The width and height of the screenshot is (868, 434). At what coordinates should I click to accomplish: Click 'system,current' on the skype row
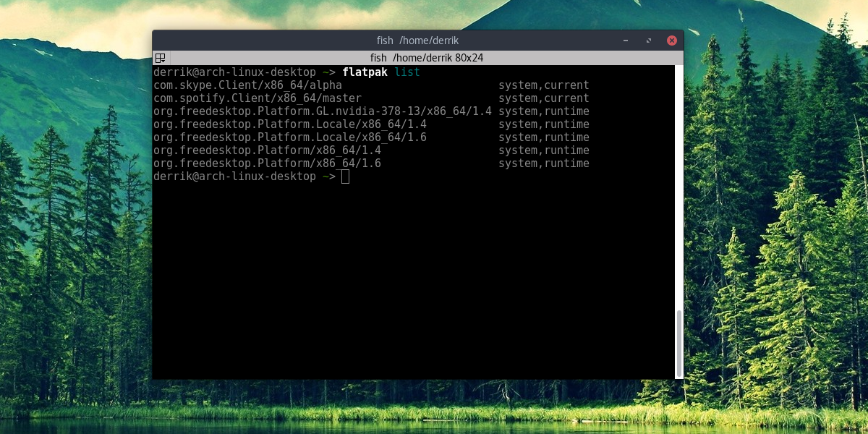coord(544,85)
